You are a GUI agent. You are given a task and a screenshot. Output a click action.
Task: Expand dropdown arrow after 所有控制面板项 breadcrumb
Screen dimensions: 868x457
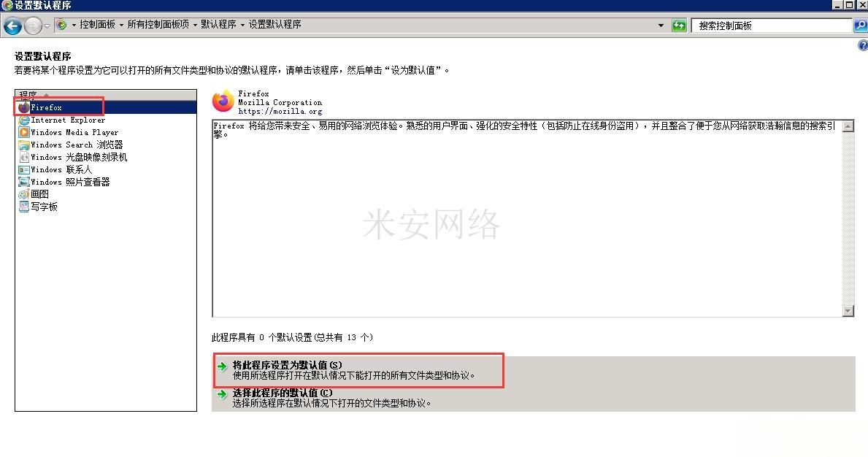[195, 25]
